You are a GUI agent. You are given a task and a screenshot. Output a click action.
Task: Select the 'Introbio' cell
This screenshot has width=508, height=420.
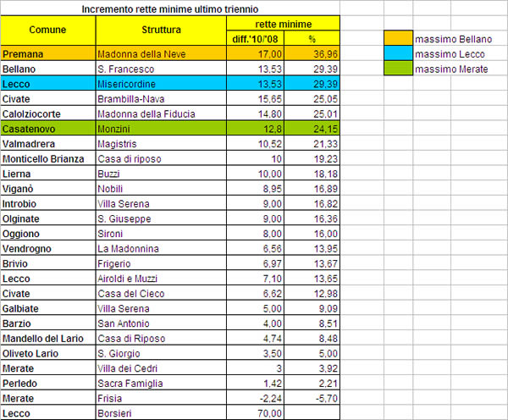pyautogui.click(x=48, y=203)
